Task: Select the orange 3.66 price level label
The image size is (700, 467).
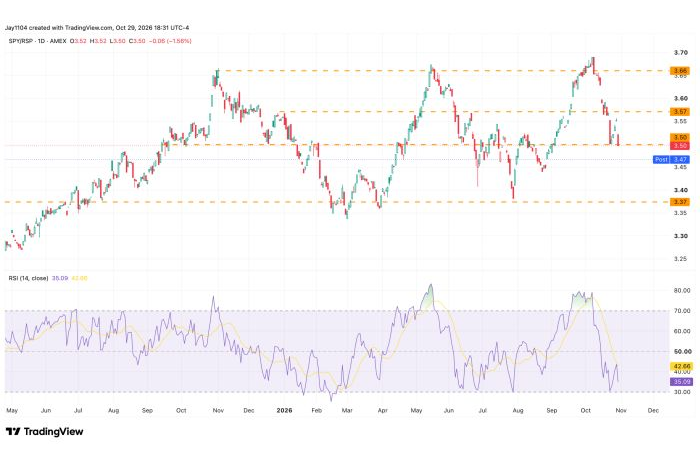Action: coord(680,71)
